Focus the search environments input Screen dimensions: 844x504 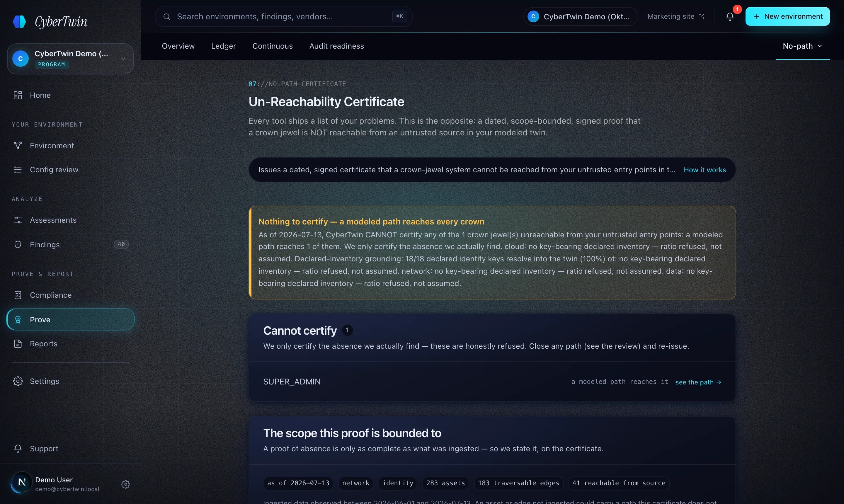point(283,16)
